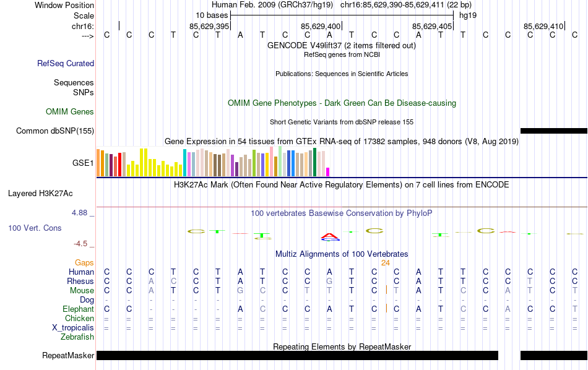Viewport: 588px width, 370px height.
Task: Click the GTEx Gene Expression track title
Action: (x=342, y=141)
